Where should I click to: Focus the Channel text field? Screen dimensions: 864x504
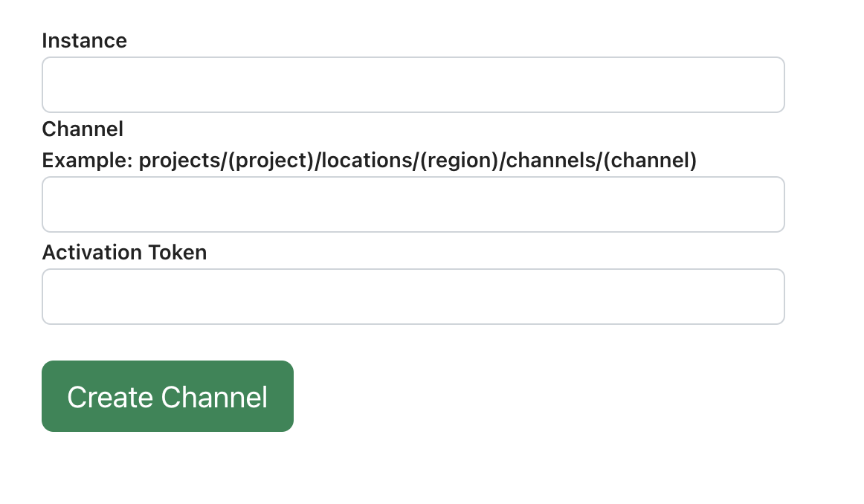coord(413,204)
